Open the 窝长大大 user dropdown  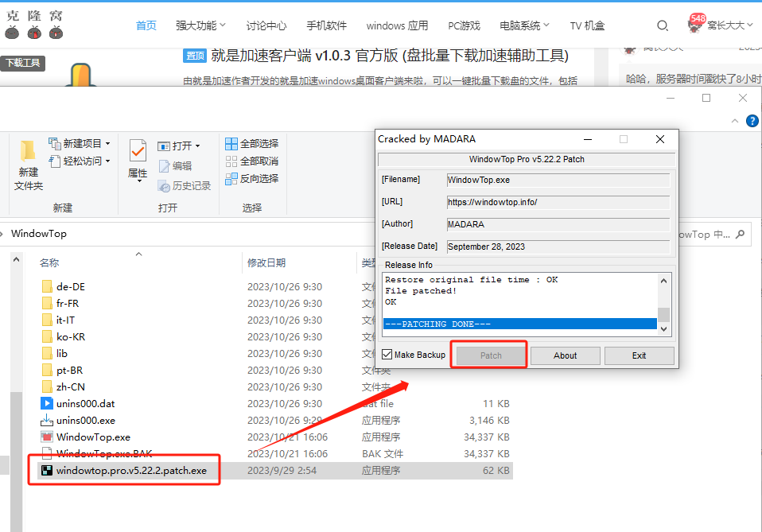(x=750, y=25)
